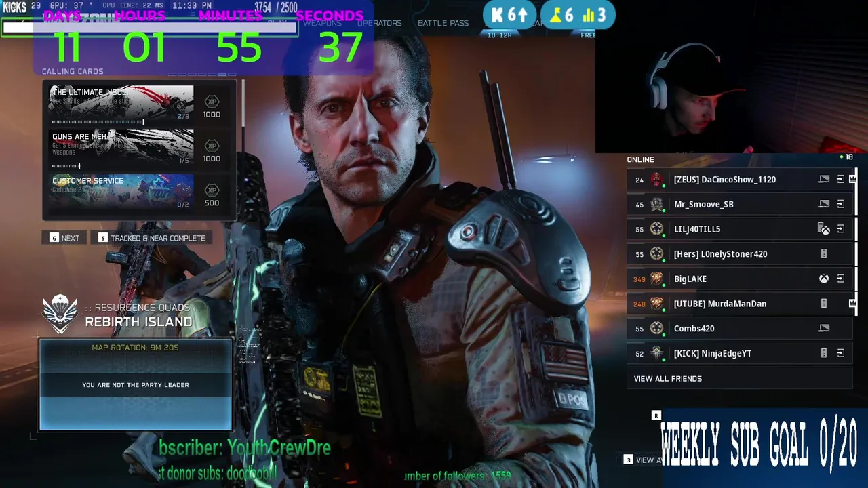Click Mr_Smoove_SB's PC platform icon
The image size is (868, 488).
824,204
